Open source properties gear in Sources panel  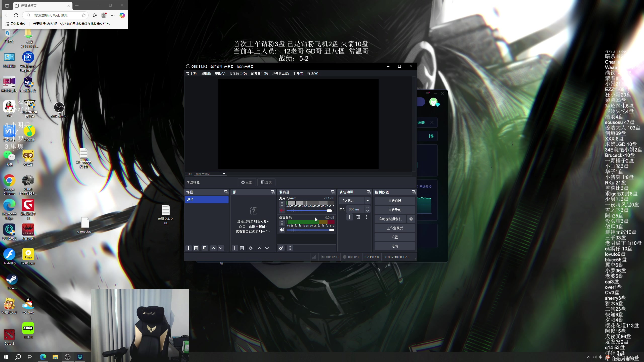pyautogui.click(x=251, y=248)
